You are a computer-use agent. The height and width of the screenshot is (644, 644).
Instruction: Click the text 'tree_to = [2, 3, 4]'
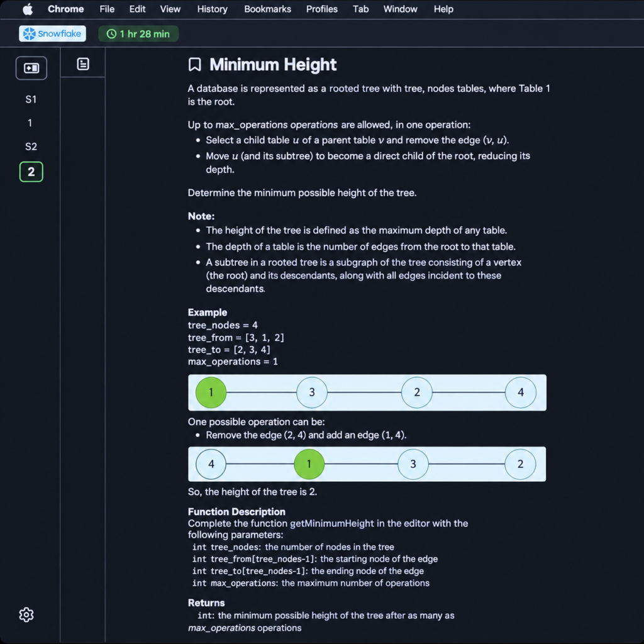(x=229, y=350)
